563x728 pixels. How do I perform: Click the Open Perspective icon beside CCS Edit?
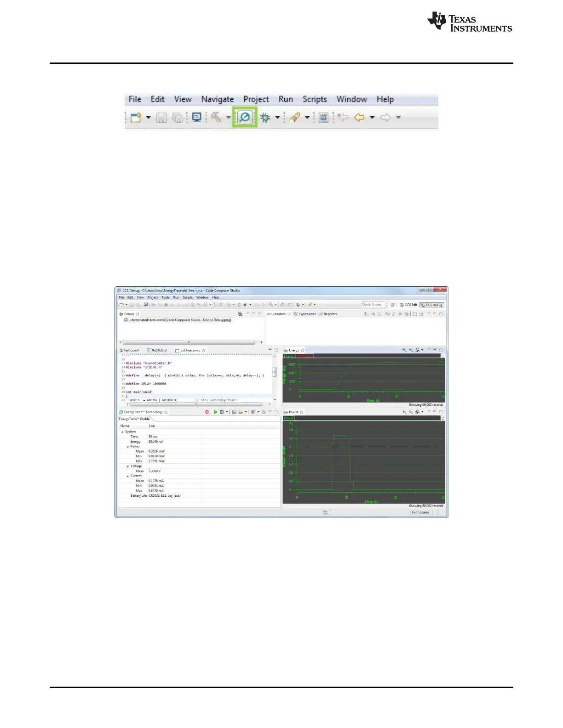393,305
